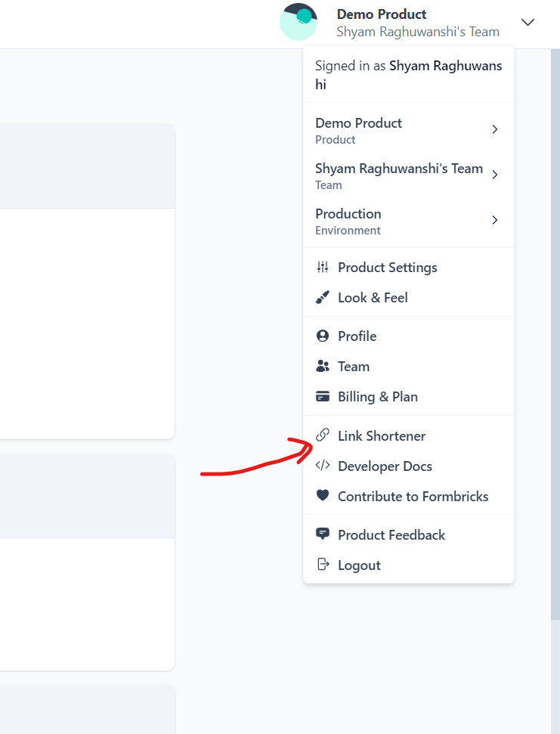The height and width of the screenshot is (734, 560).
Task: Click the teal Demo Product avatar
Action: click(x=299, y=22)
